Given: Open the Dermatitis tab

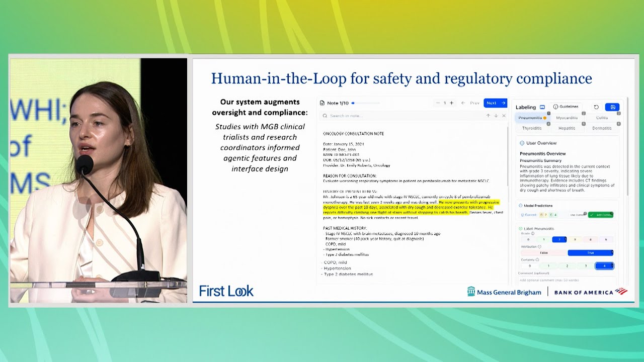Looking at the screenshot, I should click(602, 128).
